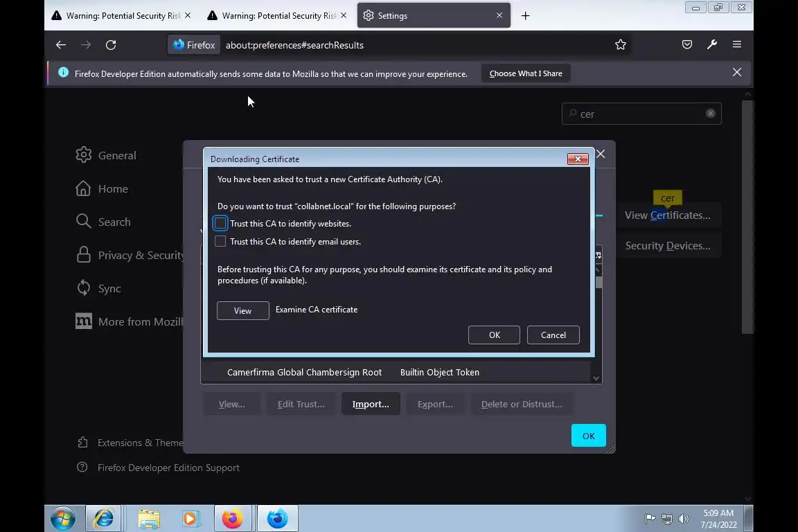Close the Certificate Manager panel with X
This screenshot has width=798, height=532.
pos(601,154)
